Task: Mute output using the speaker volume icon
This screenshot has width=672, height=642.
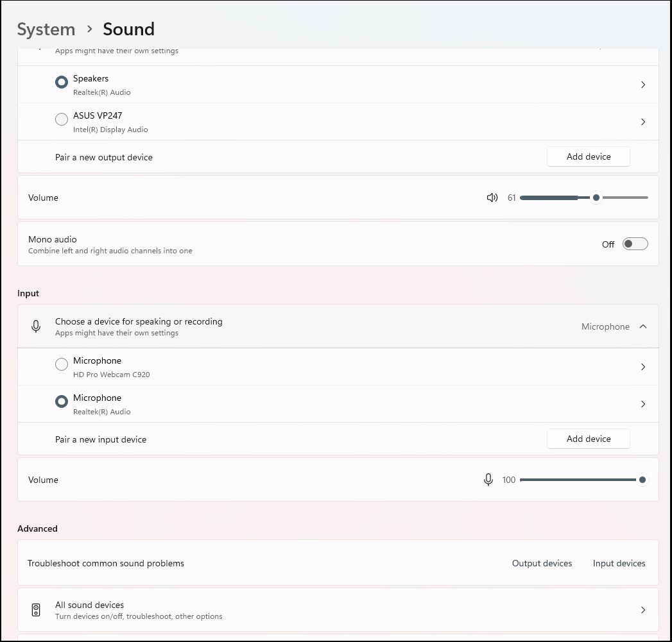Action: point(492,198)
